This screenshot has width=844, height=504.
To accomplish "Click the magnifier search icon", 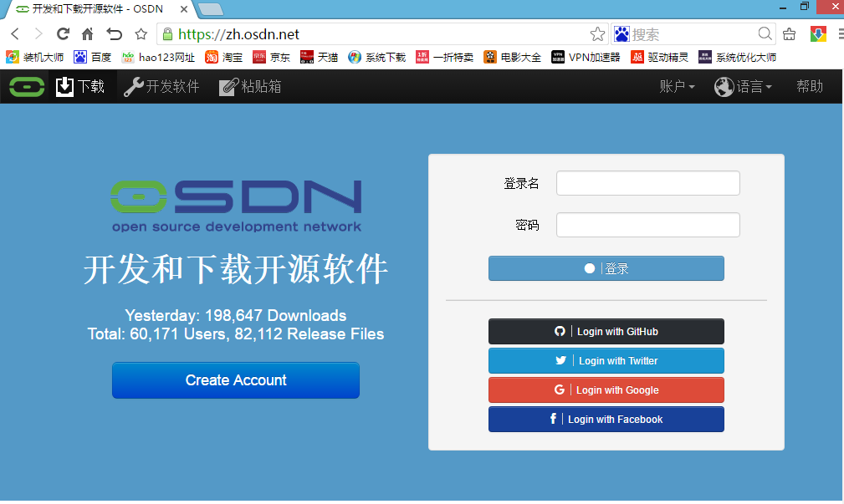I will point(765,34).
